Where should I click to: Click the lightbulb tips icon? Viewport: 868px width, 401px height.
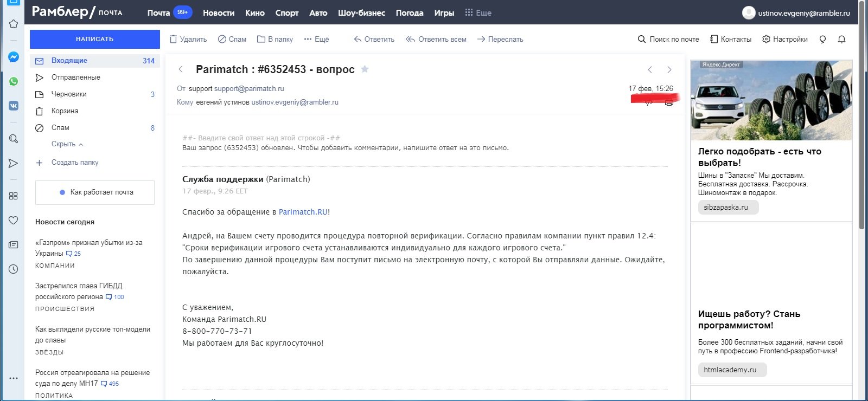pyautogui.click(x=822, y=40)
